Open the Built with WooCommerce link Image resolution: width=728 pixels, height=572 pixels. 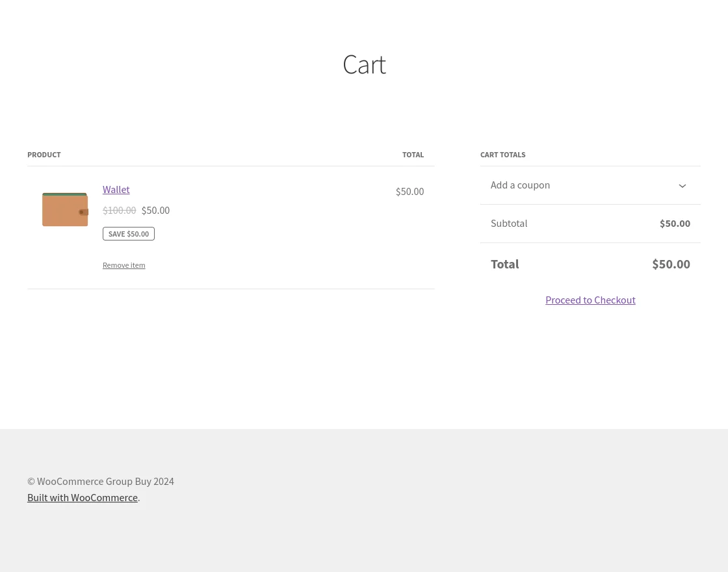click(x=83, y=497)
